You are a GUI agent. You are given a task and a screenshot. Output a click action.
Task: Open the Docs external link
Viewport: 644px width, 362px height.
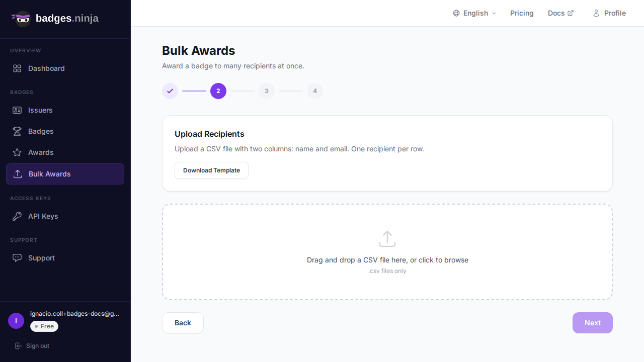point(560,13)
